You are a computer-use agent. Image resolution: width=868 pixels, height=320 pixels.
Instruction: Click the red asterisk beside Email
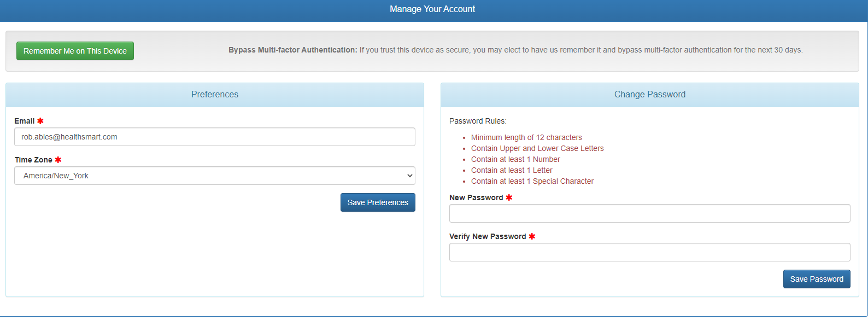40,121
